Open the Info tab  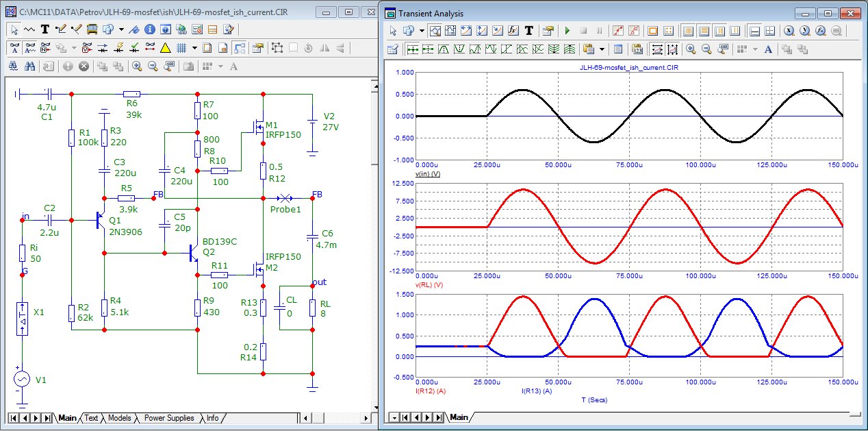coord(213,418)
